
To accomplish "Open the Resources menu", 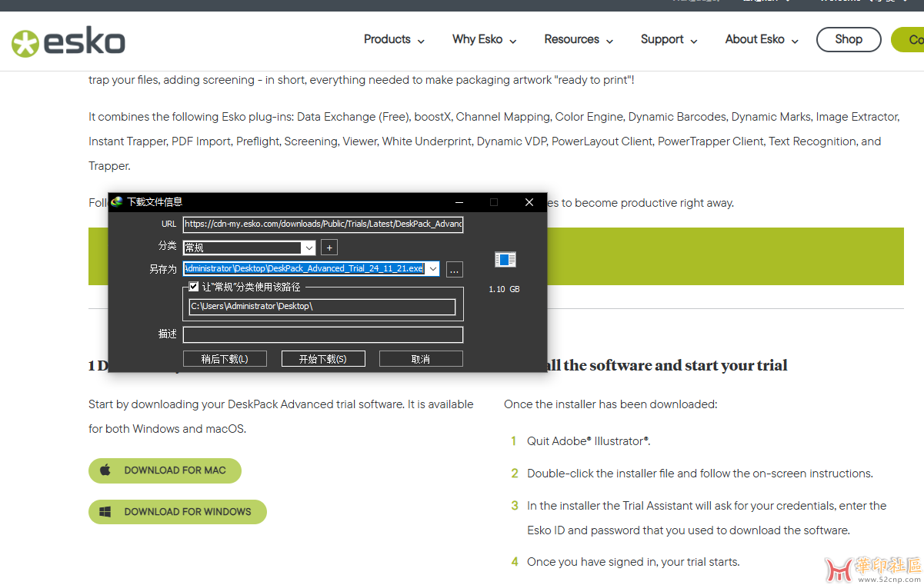I will 579,39.
